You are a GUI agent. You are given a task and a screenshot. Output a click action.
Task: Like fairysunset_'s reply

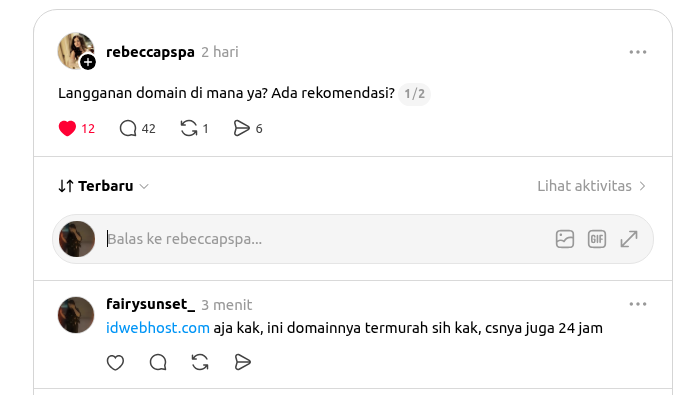click(115, 362)
